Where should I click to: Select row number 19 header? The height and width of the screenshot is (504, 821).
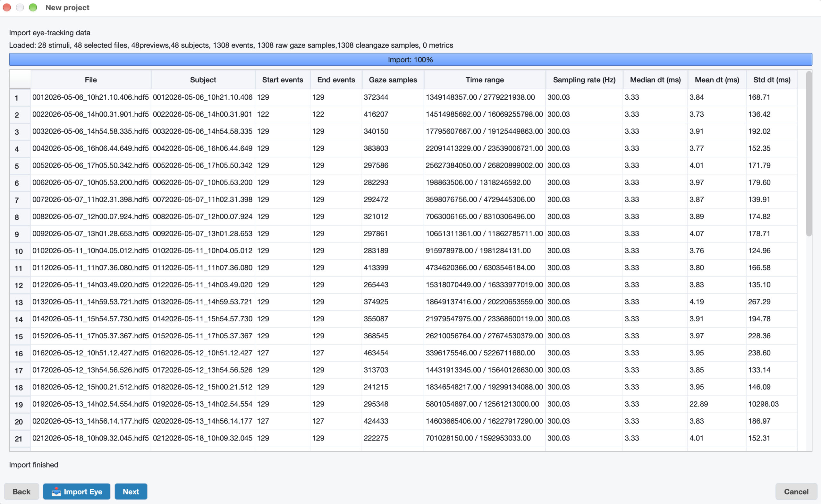pyautogui.click(x=20, y=404)
